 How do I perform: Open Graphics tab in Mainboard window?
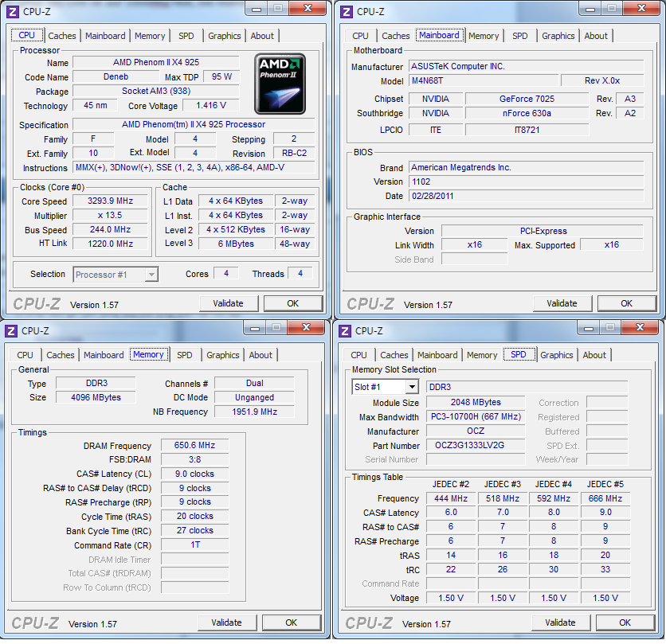coord(558,36)
